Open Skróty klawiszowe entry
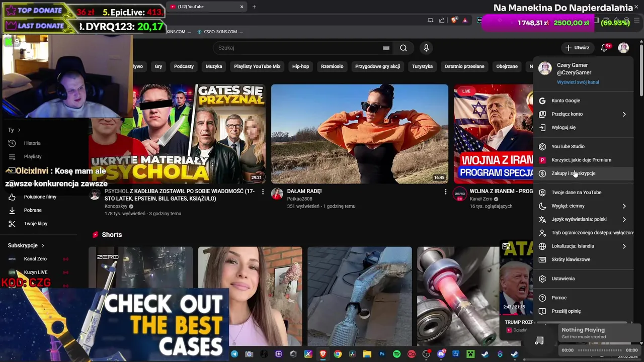644x362 pixels. pyautogui.click(x=584, y=259)
